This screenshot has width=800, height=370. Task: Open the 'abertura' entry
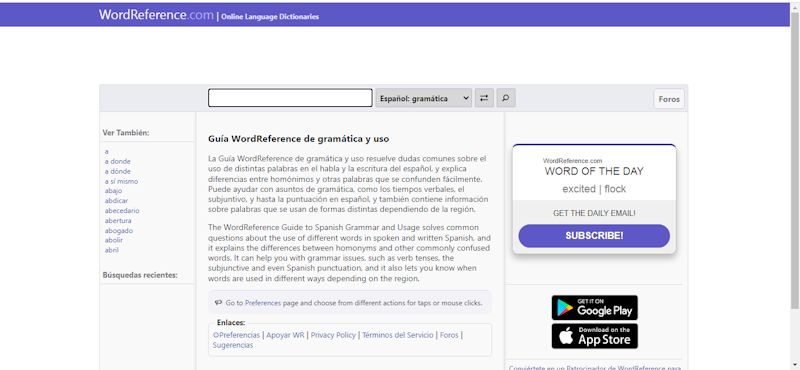click(x=118, y=220)
